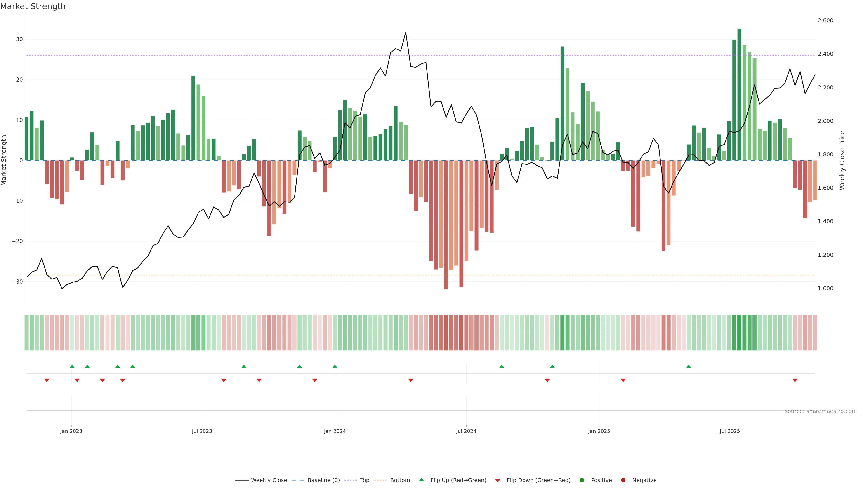Viewport: 868px width, 488px height.
Task: Click the last flip-down marker in late 2025
Action: click(x=795, y=380)
